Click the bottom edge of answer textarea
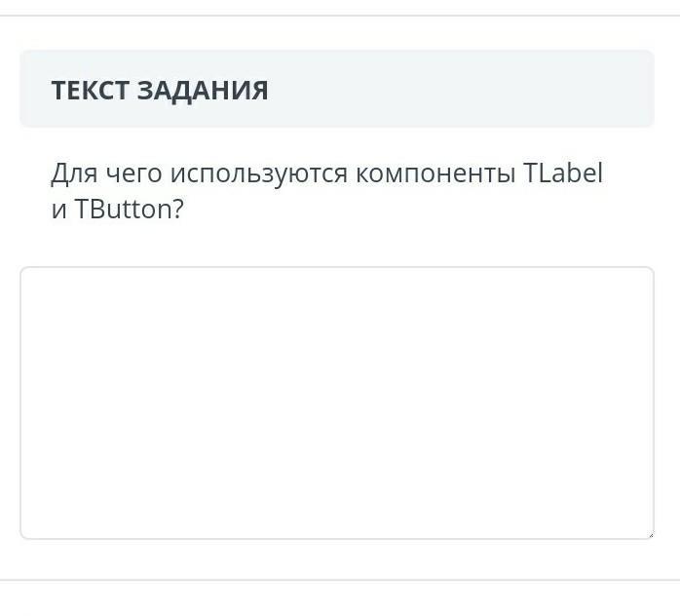This screenshot has width=680, height=616. pos(337,538)
